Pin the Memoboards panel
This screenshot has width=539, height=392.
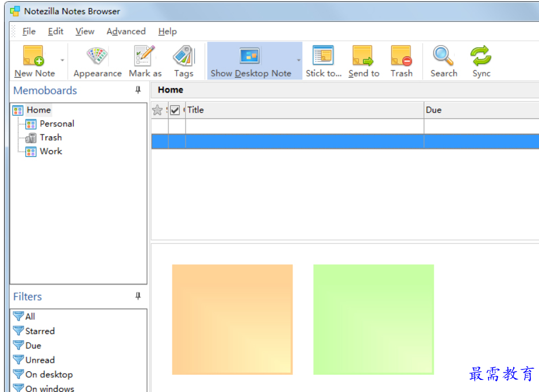138,90
